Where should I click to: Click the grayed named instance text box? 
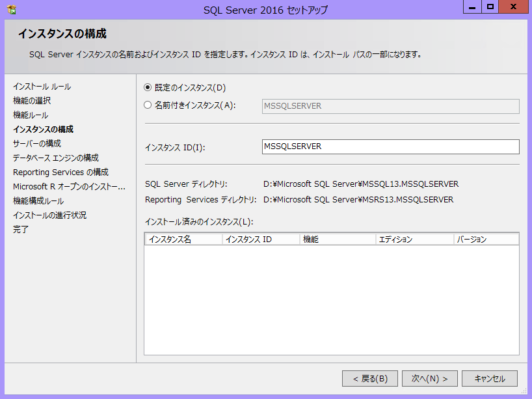tap(390, 106)
